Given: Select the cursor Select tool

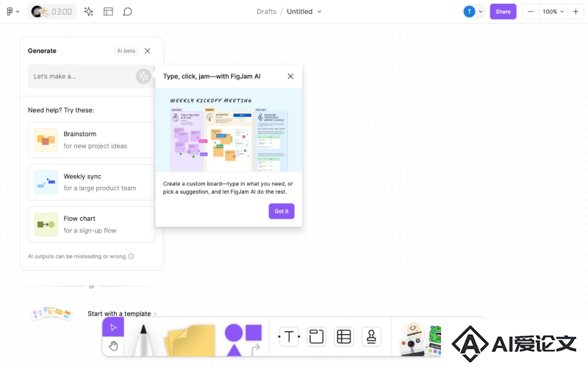Looking at the screenshot, I should click(113, 327).
